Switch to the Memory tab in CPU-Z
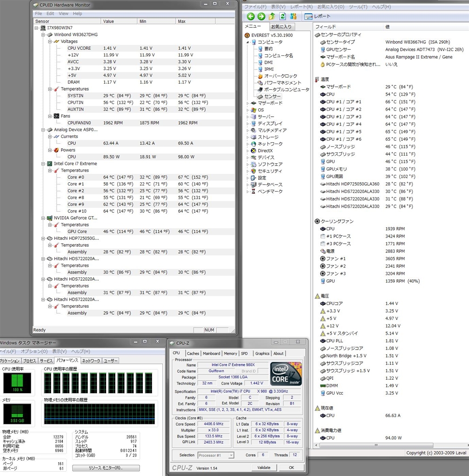This screenshot has width=469, height=476. click(x=230, y=353)
